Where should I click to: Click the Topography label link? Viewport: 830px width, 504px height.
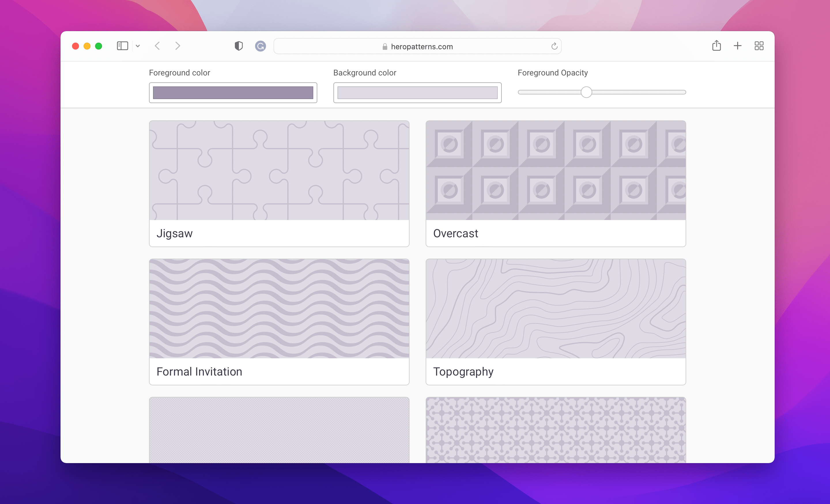[463, 372]
